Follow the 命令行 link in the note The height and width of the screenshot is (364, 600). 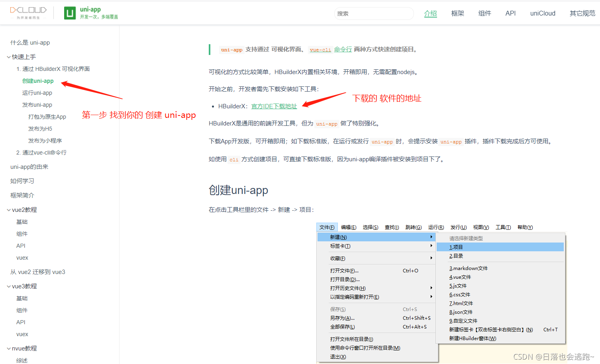pyautogui.click(x=343, y=49)
